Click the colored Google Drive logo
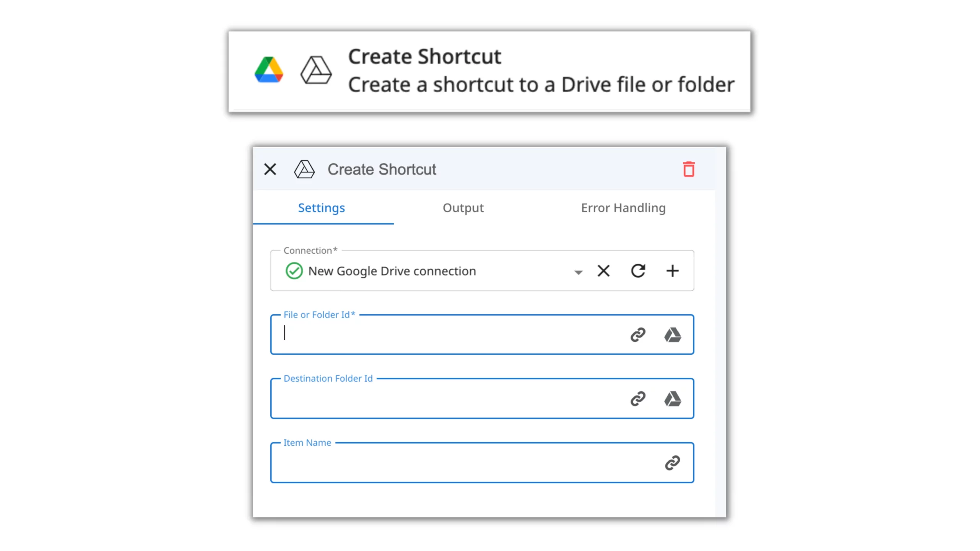The image size is (980, 551). click(269, 70)
